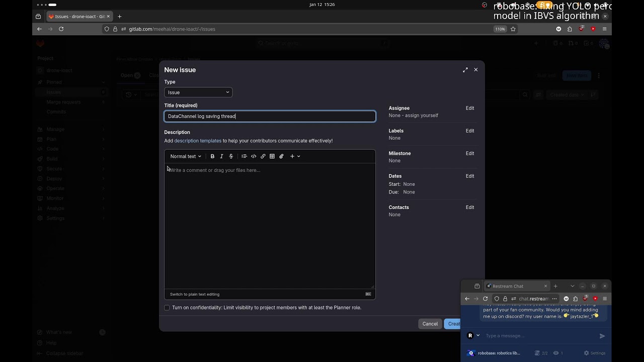644x362 pixels.
Task: Open a new tab in GitLab browser window
Action: pyautogui.click(x=120, y=17)
